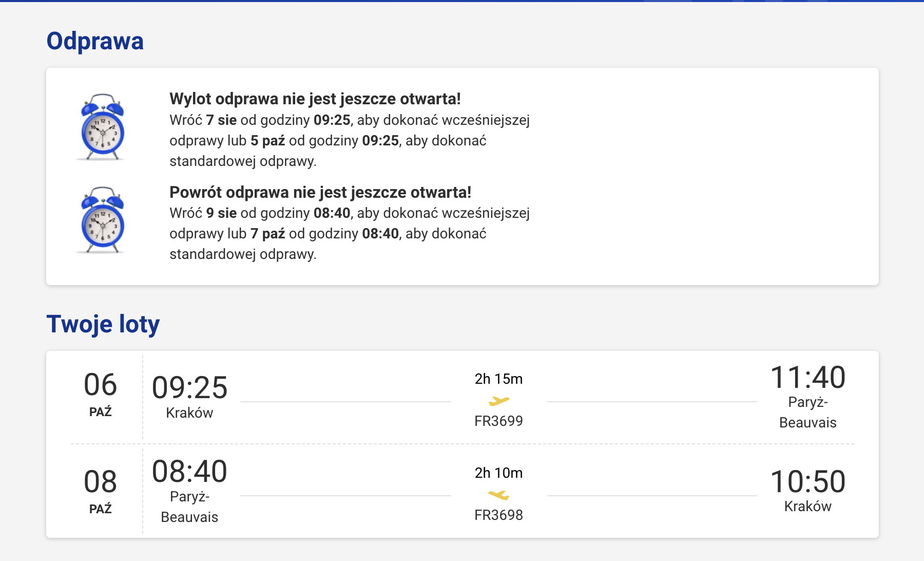Click the 06 PAŹ flight date
Image resolution: width=924 pixels, height=561 pixels.
tap(101, 393)
